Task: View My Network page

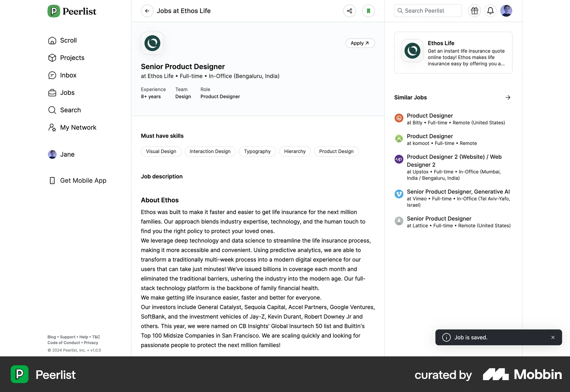Action: pyautogui.click(x=78, y=127)
